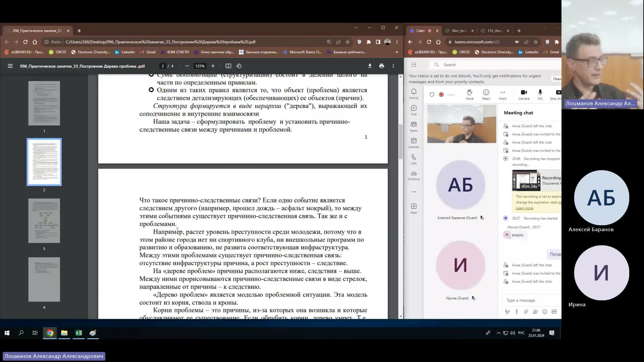644x362 pixels.
Task: Toggle Mic in the meeting
Action: (540, 95)
